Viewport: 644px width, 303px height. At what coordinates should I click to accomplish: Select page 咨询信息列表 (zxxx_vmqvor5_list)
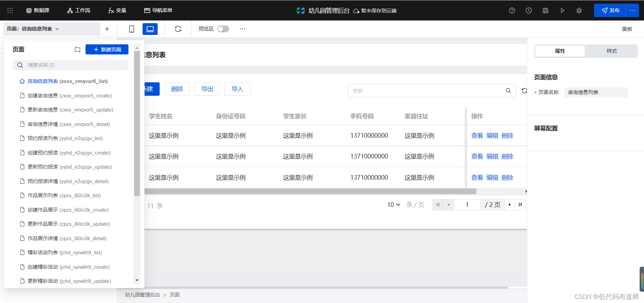pos(68,81)
